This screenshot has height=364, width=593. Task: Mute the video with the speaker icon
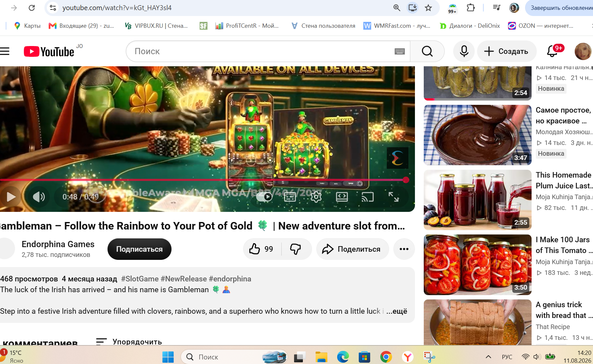(39, 197)
